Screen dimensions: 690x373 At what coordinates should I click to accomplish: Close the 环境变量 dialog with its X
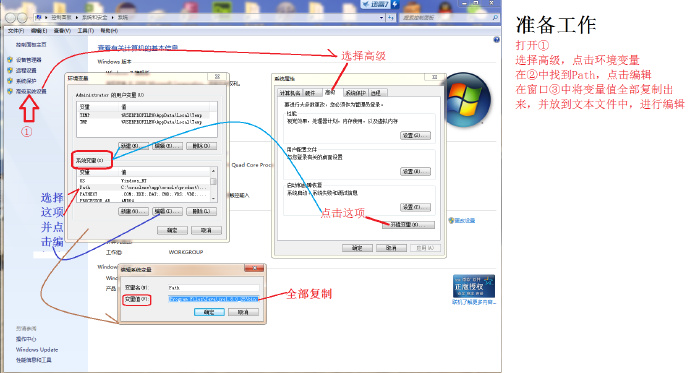(x=217, y=77)
